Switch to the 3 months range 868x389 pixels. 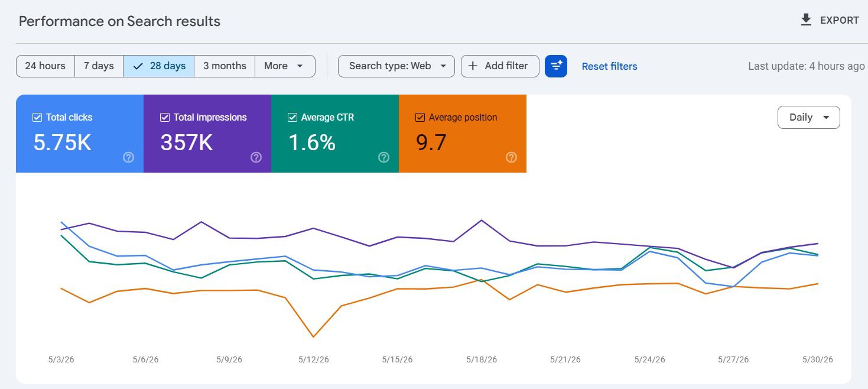[225, 66]
